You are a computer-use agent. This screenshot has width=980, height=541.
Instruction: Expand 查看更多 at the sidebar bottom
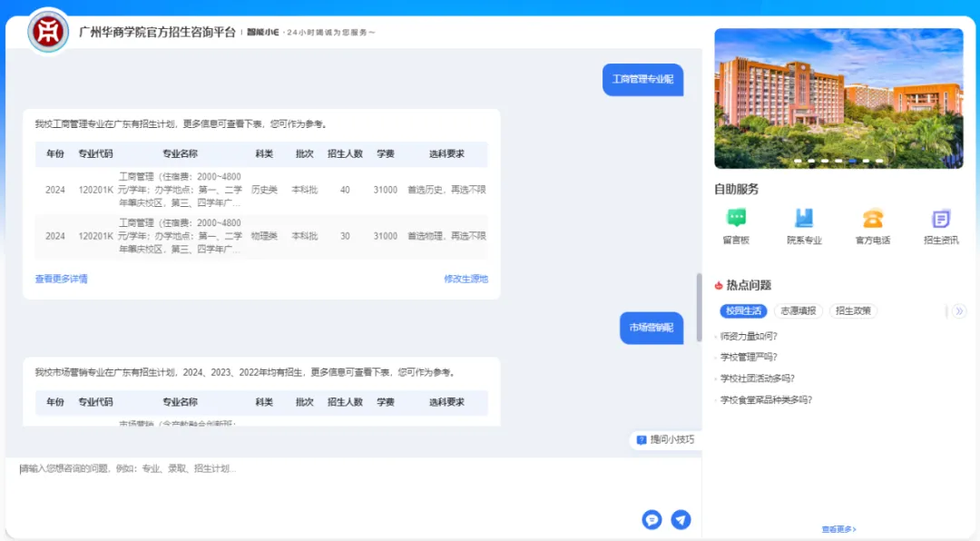838,529
